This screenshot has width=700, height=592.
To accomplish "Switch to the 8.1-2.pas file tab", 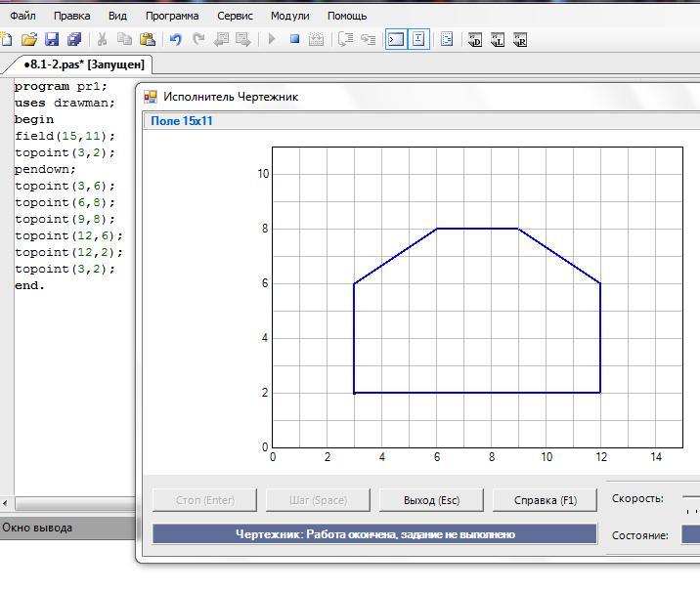I will (82, 64).
